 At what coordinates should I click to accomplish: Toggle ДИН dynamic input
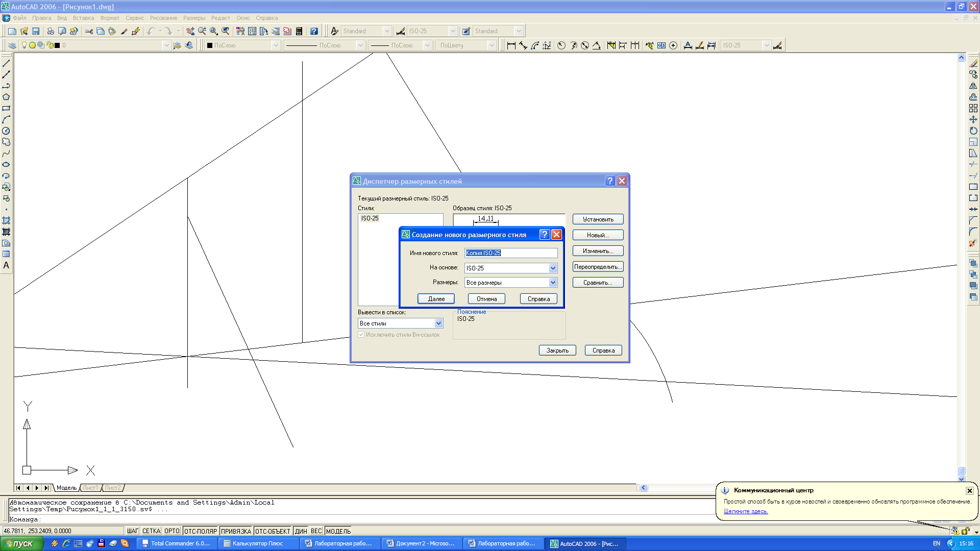point(301,531)
